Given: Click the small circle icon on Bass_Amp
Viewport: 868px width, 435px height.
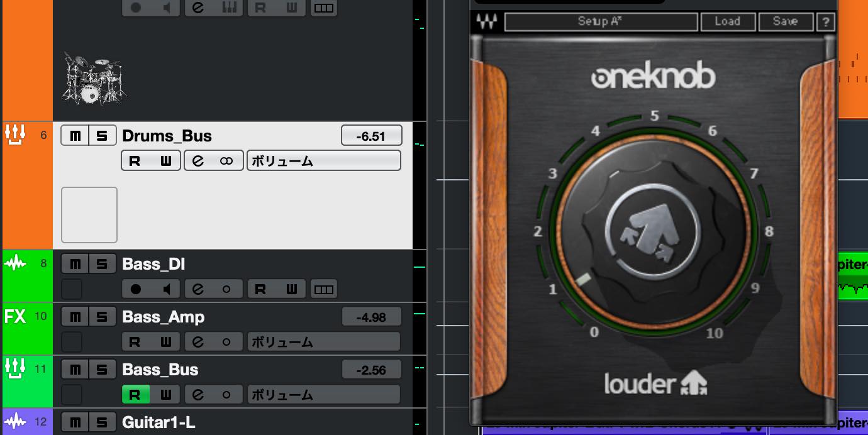Looking at the screenshot, I should [227, 342].
